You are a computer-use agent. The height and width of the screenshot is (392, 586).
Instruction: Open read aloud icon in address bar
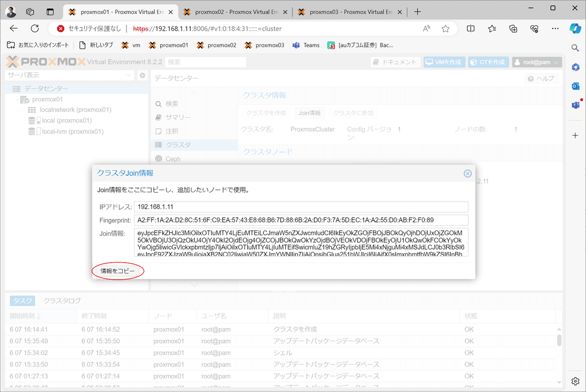(427, 29)
